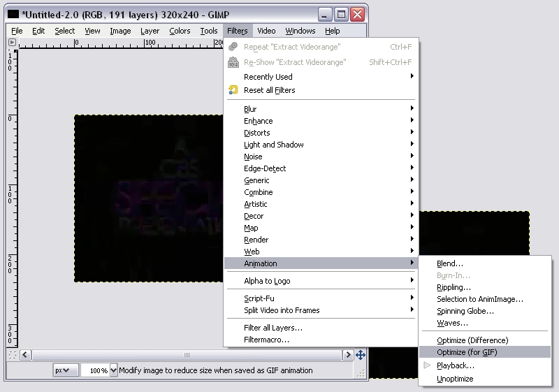This screenshot has width=559, height=392.
Task: Expand the Light and Shadow submenu
Action: point(321,145)
